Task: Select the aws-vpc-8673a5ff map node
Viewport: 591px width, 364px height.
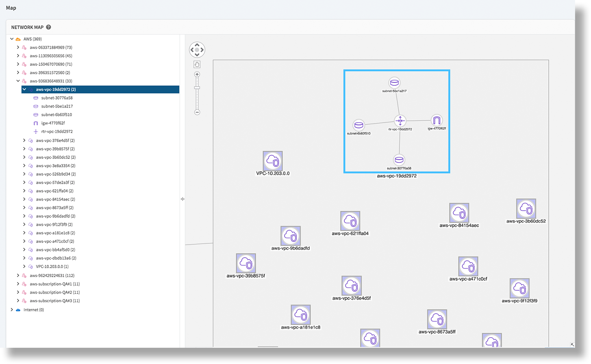Action: click(437, 319)
